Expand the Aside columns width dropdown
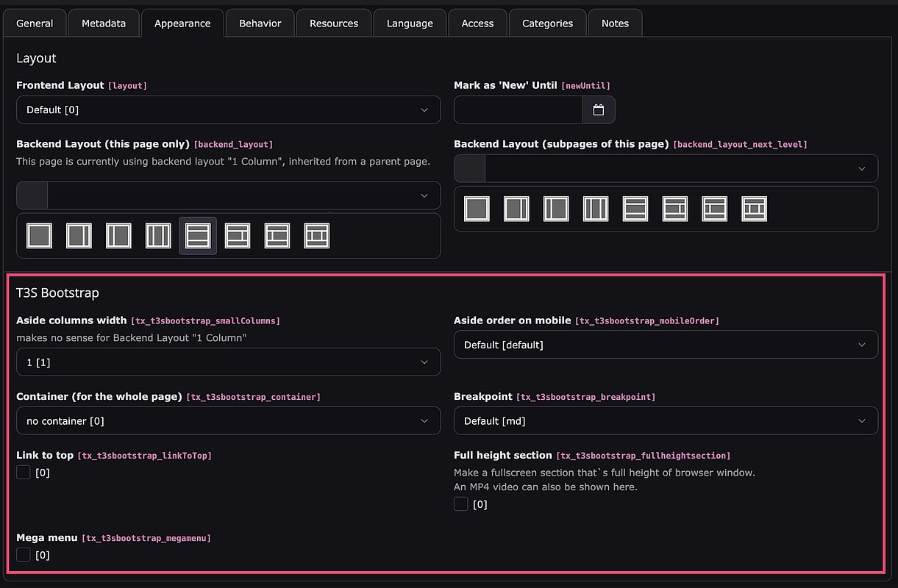The image size is (898, 588). pyautogui.click(x=228, y=362)
